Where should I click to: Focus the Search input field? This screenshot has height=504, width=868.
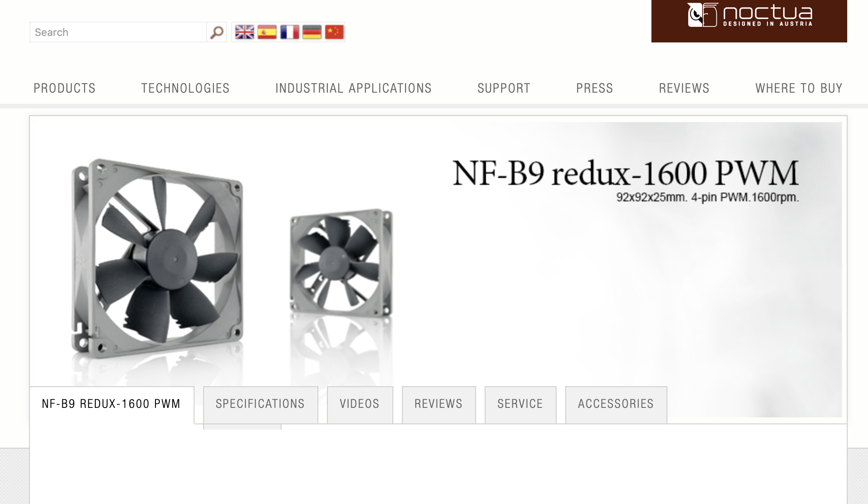coord(118,32)
